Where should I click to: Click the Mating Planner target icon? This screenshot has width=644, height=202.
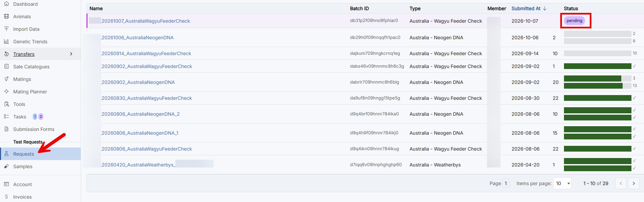click(6, 91)
